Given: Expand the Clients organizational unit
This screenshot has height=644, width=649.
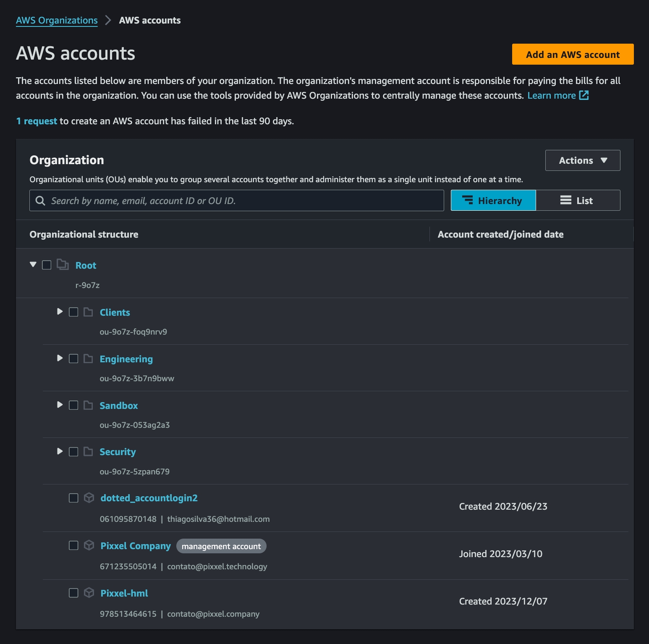Looking at the screenshot, I should [60, 312].
